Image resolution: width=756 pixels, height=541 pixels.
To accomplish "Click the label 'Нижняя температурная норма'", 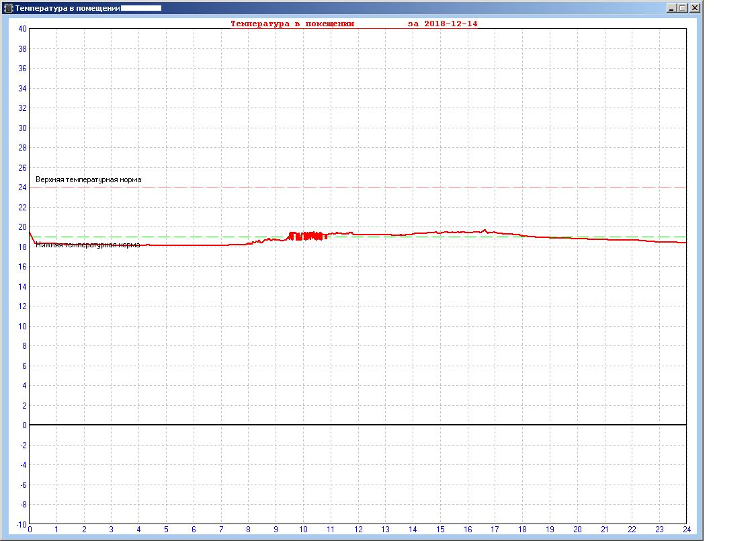I will 88,245.
